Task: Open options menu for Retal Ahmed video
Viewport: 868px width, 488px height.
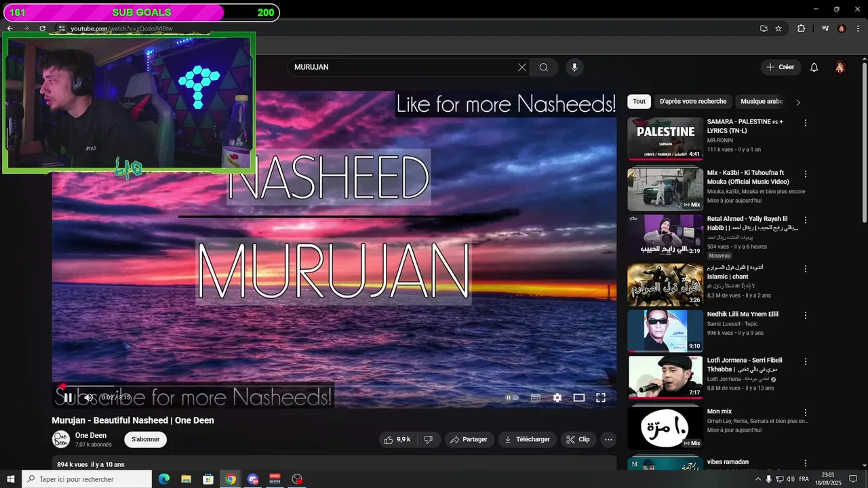Action: (x=806, y=220)
